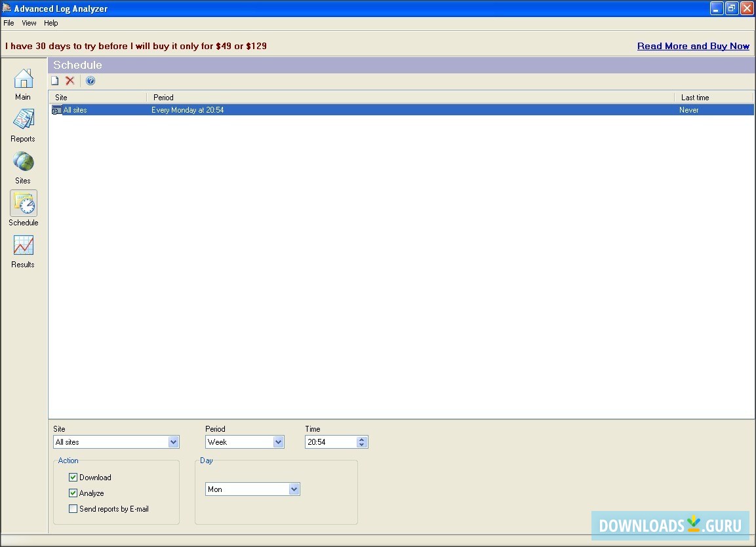
Task: Open the Main section in sidebar
Action: tap(23, 85)
